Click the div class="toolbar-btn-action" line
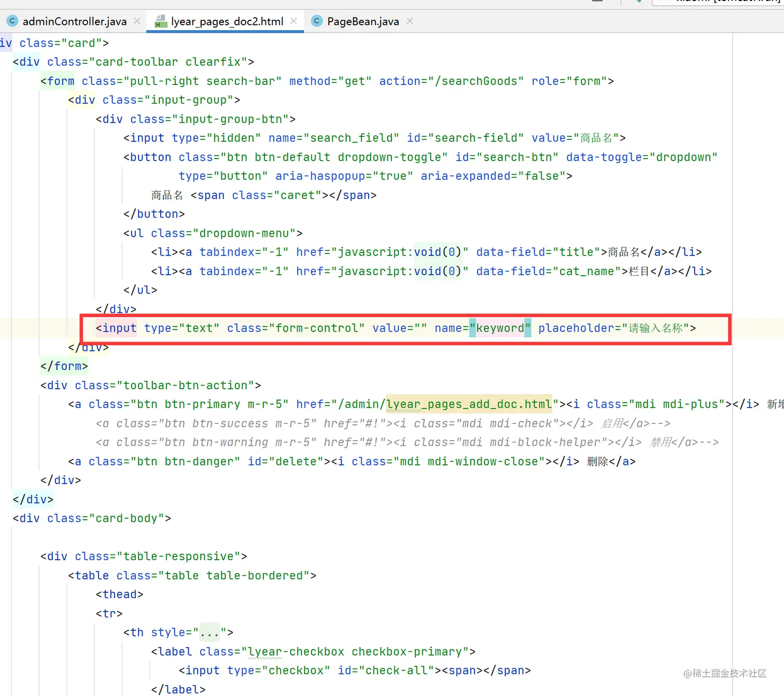This screenshot has height=696, width=784. [x=151, y=385]
